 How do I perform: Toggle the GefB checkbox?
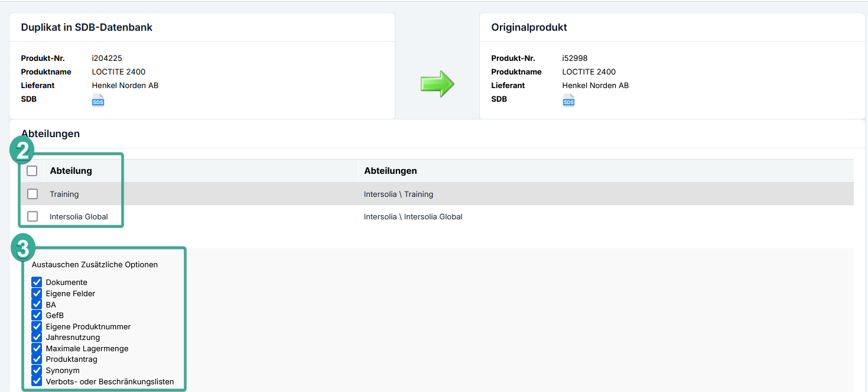pos(37,315)
